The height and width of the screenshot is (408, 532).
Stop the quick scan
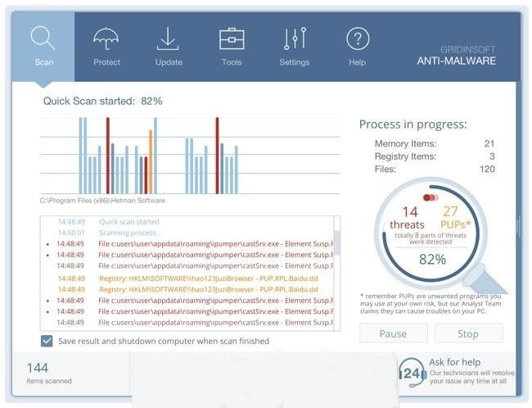[x=468, y=333]
